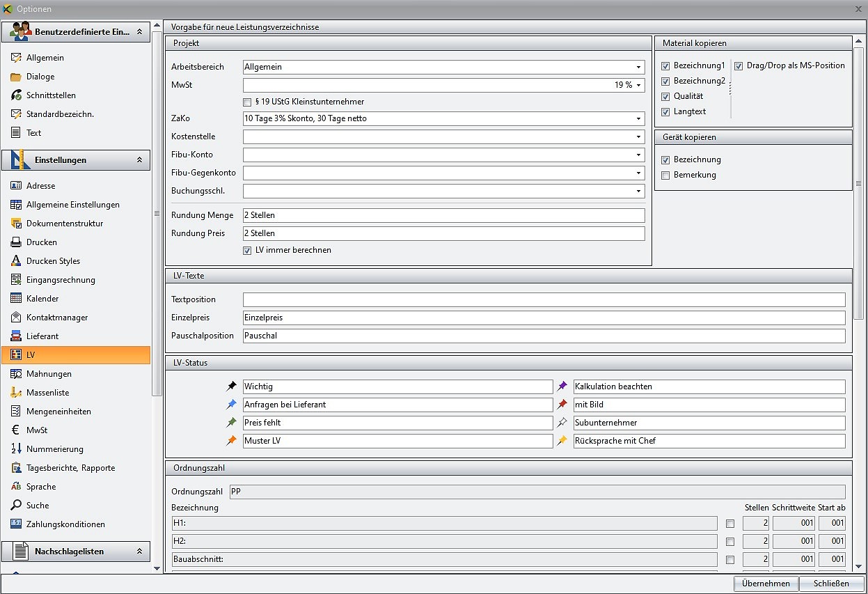Click the Pauschalposition field

pos(544,336)
